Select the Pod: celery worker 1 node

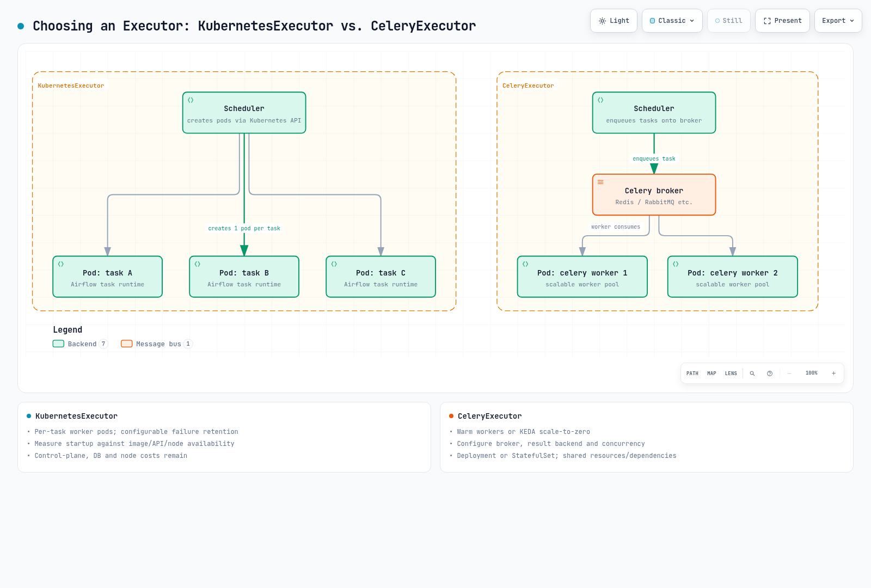[582, 277]
